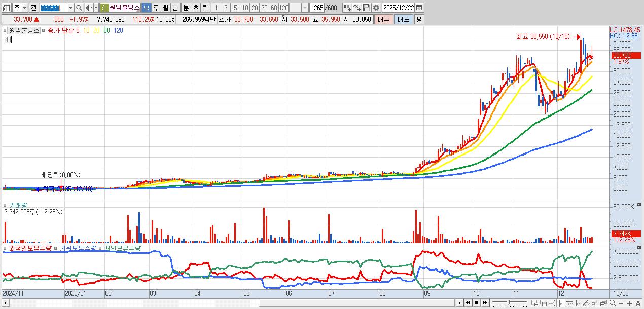This screenshot has height=309, width=644.
Task: Click the 매도 sell button
Action: (x=403, y=19)
